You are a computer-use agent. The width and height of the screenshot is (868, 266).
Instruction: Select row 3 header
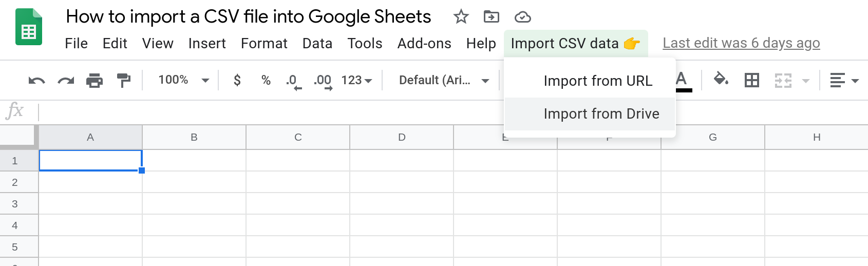point(19,204)
